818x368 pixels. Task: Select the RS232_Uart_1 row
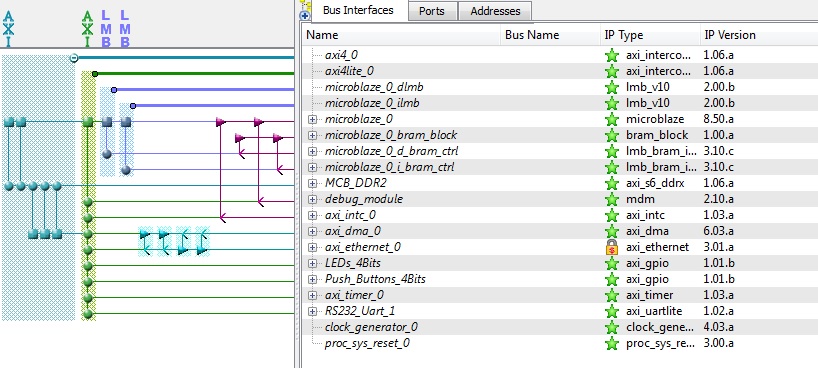(x=559, y=311)
